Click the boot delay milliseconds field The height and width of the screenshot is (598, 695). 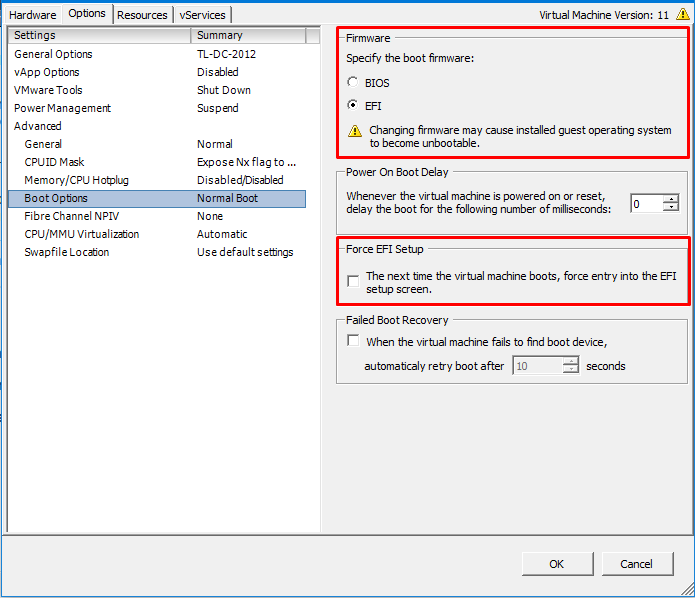647,203
